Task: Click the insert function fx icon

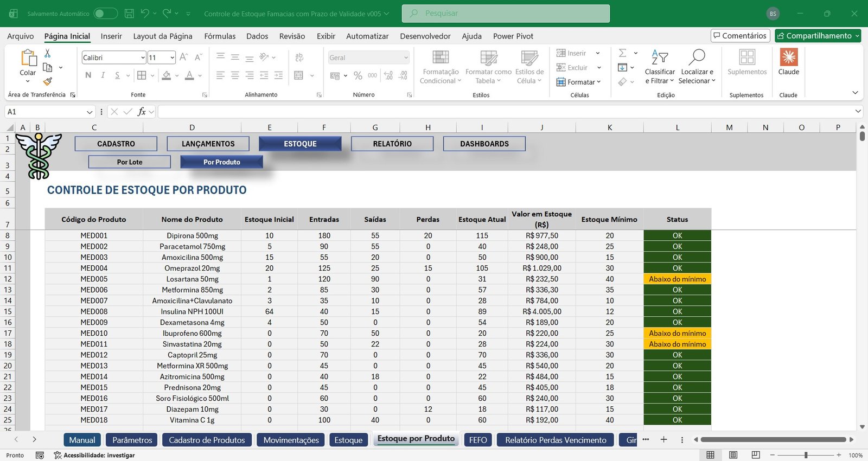Action: pyautogui.click(x=142, y=112)
